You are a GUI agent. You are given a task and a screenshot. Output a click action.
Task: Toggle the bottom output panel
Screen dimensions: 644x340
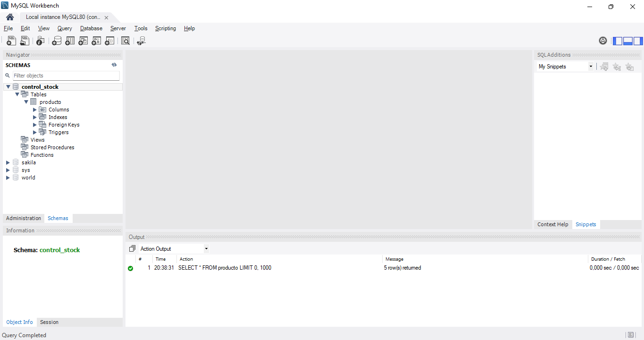628,41
